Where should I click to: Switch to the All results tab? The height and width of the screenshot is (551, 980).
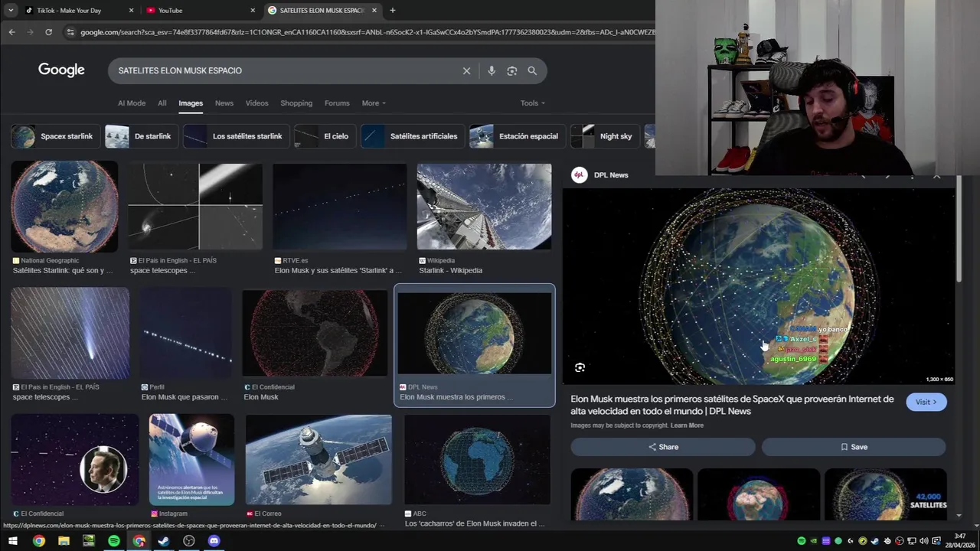(162, 103)
